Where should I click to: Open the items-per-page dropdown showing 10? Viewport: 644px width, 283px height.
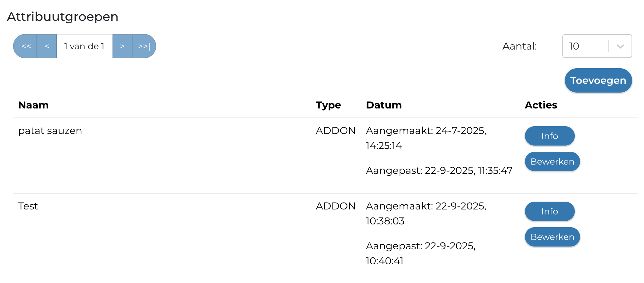click(596, 46)
